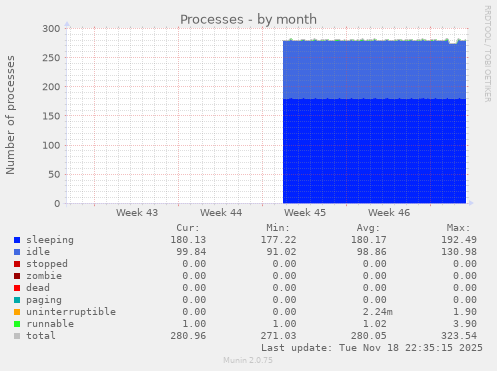Click the sleeping legend color swatch
The height and width of the screenshot is (371, 497).
(x=17, y=240)
